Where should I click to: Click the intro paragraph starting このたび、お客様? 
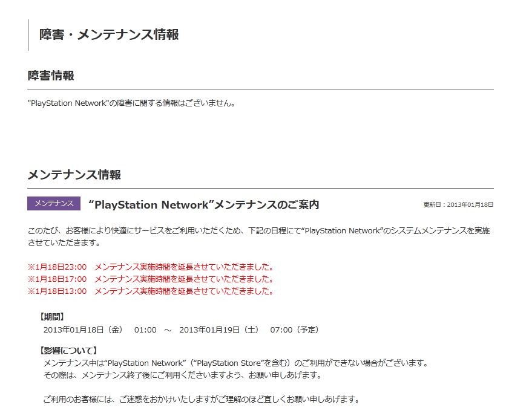coord(259,236)
